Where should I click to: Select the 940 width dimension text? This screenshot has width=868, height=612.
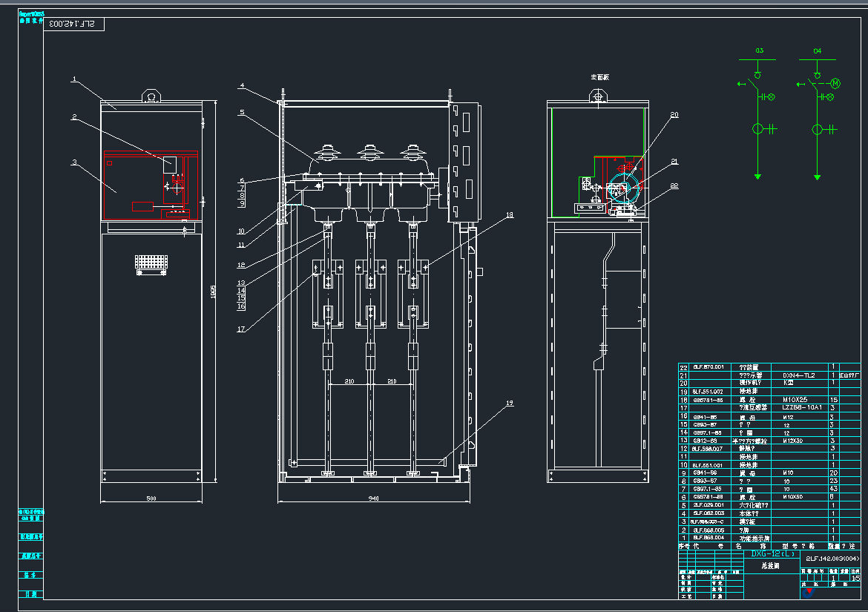click(x=374, y=499)
